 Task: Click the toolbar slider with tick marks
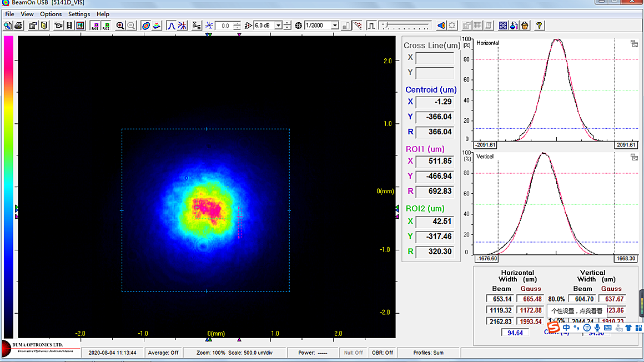pos(406,26)
